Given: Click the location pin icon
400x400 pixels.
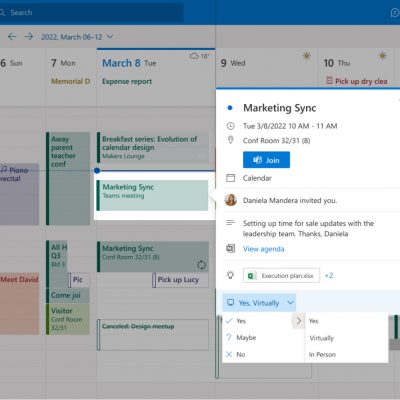Looking at the screenshot, I should tap(230, 140).
